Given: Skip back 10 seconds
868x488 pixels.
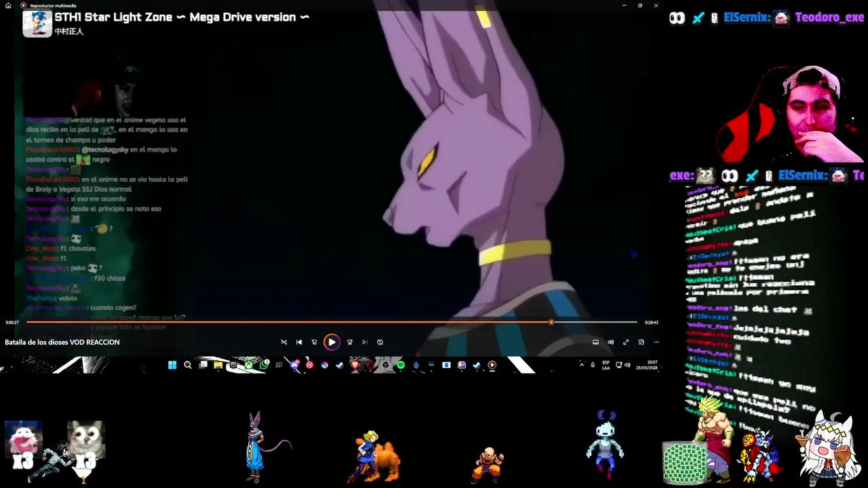Looking at the screenshot, I should 314,342.
